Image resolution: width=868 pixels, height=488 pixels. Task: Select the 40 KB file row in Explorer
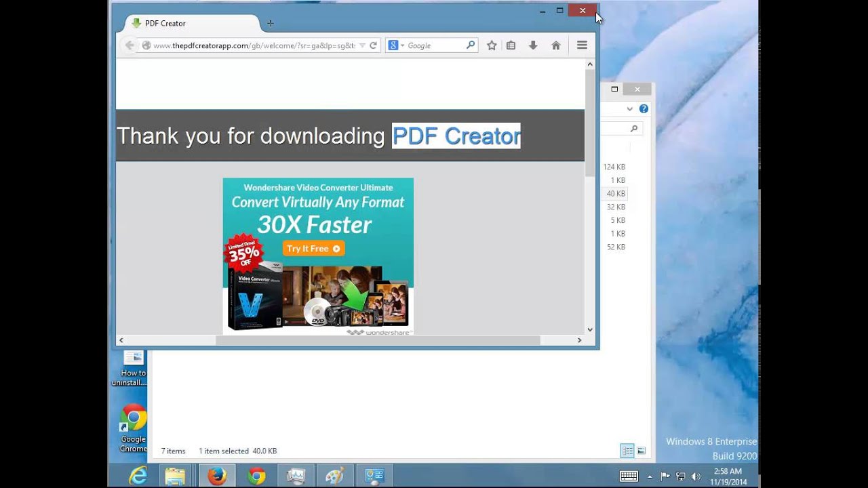(x=614, y=193)
